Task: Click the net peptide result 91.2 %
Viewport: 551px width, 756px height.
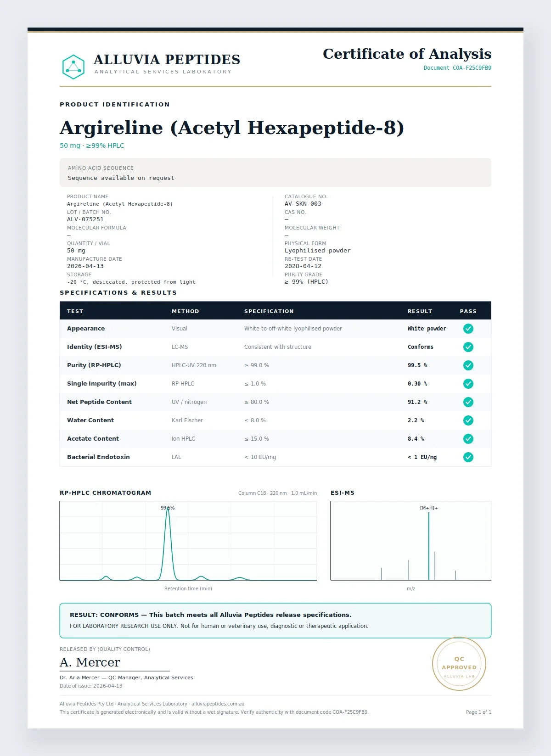Action: click(x=417, y=402)
